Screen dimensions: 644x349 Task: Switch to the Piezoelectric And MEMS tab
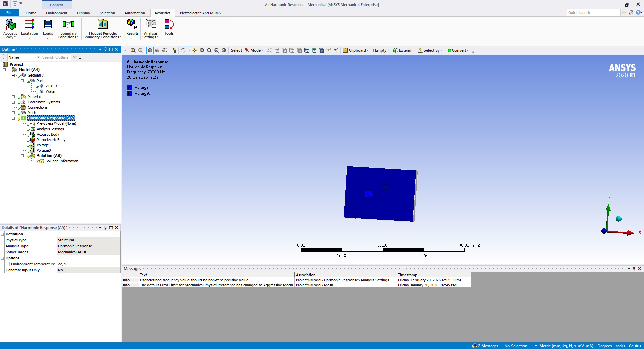(200, 13)
